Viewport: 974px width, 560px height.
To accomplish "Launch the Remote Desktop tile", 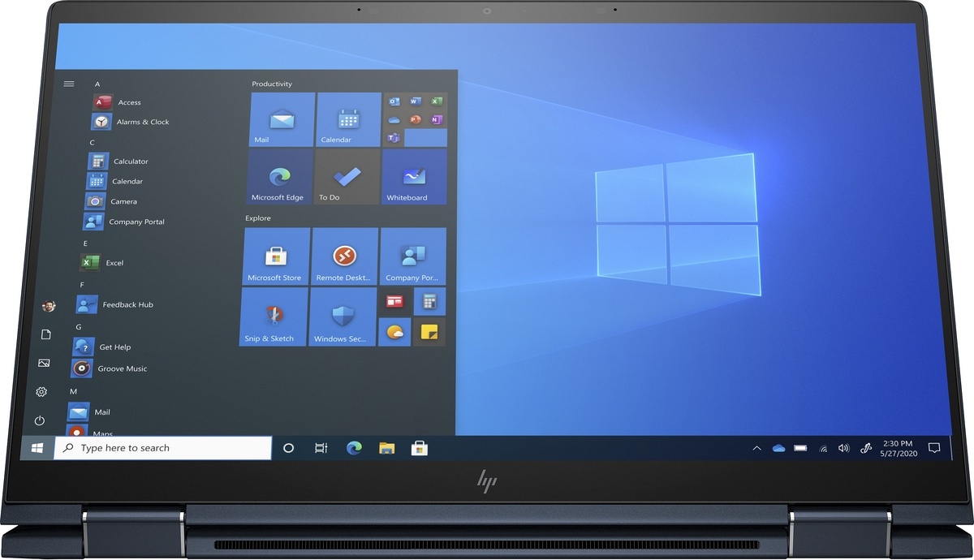I will [x=345, y=256].
